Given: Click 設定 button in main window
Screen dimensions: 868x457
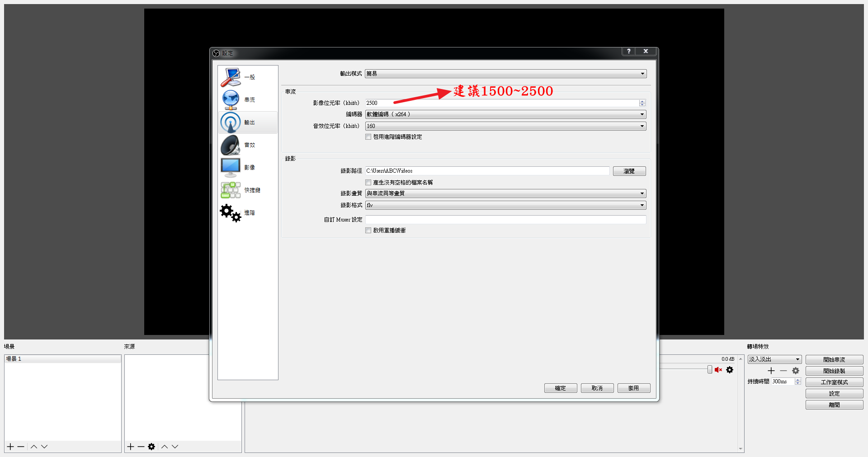Looking at the screenshot, I should point(834,394).
